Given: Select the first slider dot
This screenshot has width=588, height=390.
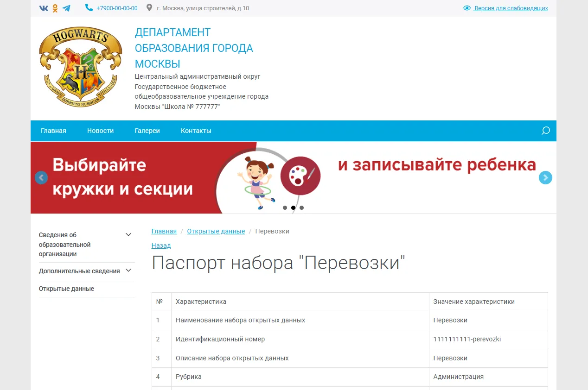Looking at the screenshot, I should click(x=285, y=208).
